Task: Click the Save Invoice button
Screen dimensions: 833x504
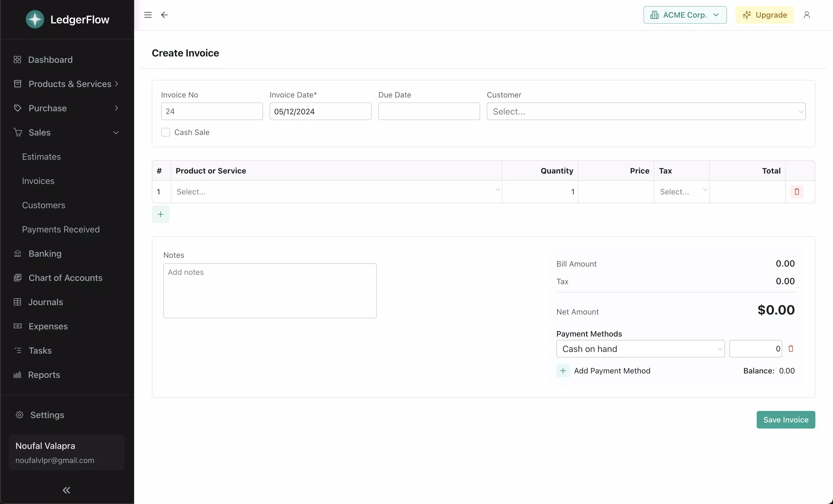Action: pos(786,419)
